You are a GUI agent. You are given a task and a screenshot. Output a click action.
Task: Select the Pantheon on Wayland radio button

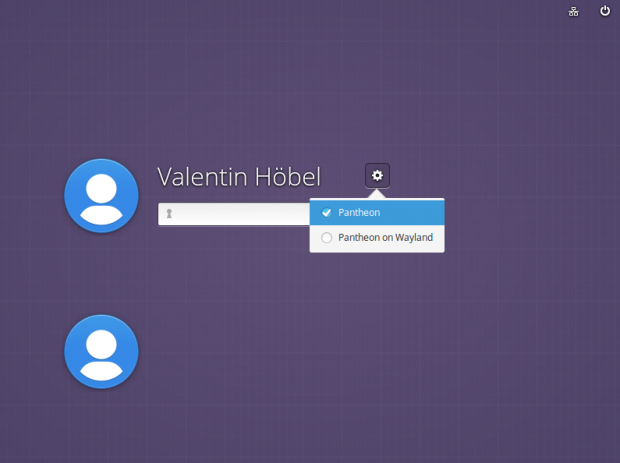pos(326,238)
